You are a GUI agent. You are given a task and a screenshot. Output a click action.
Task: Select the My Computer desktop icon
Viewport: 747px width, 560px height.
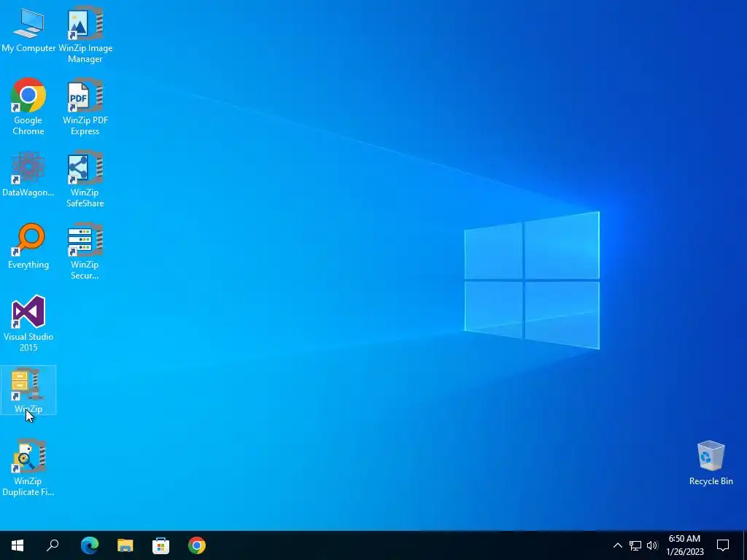[28, 31]
